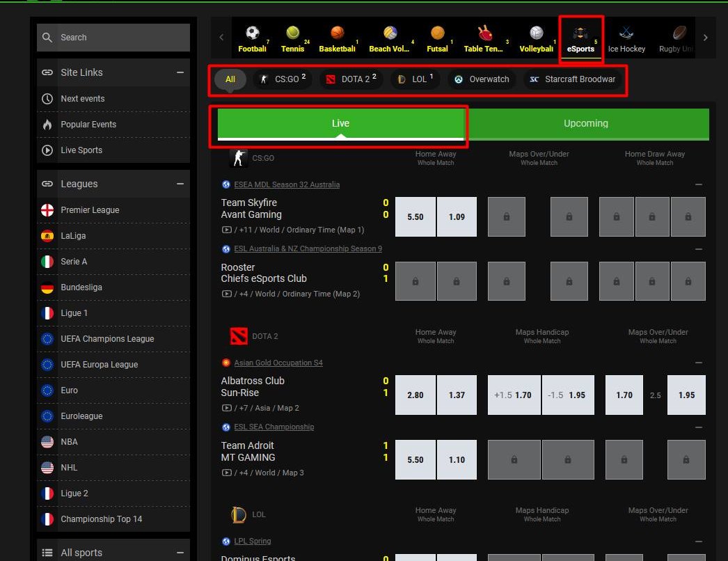The height and width of the screenshot is (561, 728).
Task: Filter by LOL games
Action: coord(415,79)
